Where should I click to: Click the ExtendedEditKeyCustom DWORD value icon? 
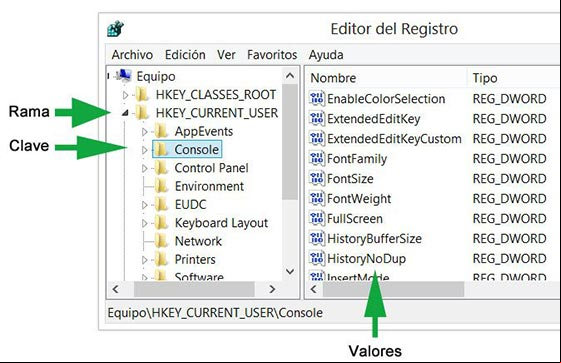[x=317, y=138]
